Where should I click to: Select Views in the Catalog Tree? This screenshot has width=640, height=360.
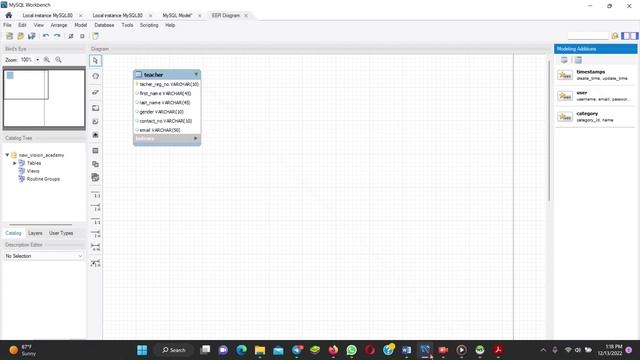pyautogui.click(x=33, y=171)
